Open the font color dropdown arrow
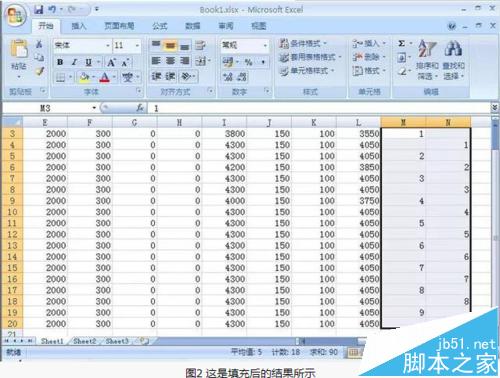Screen dimensions: 500x378 (x=114, y=77)
